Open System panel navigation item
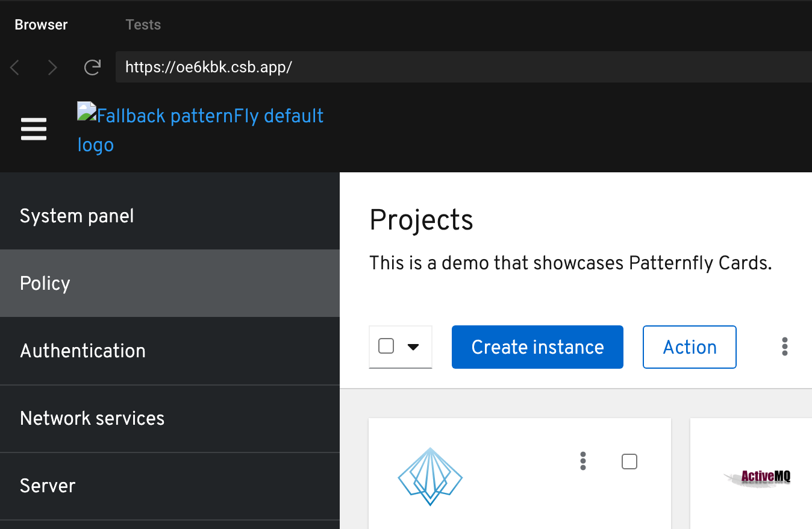812x529 pixels. point(77,216)
